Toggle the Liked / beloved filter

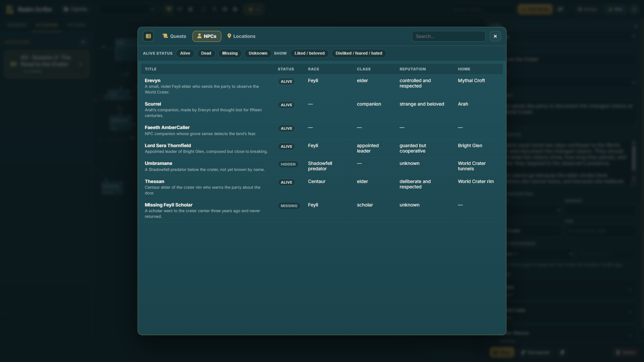tap(309, 53)
